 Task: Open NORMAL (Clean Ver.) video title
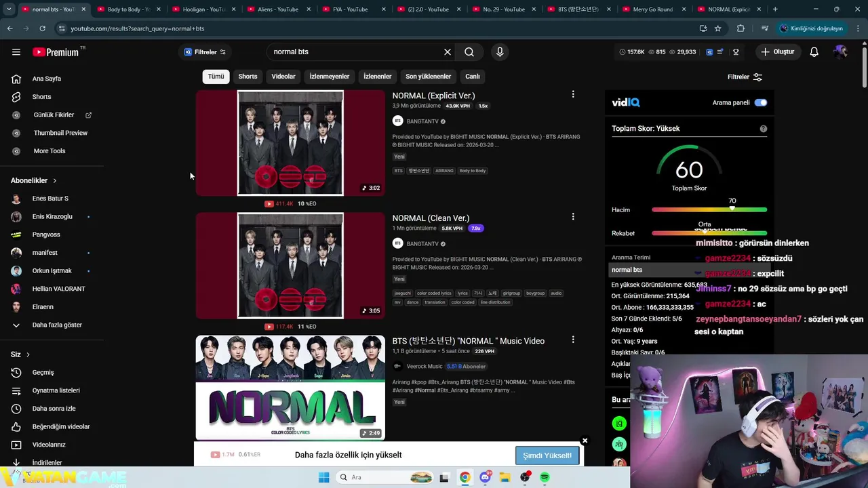click(x=431, y=218)
